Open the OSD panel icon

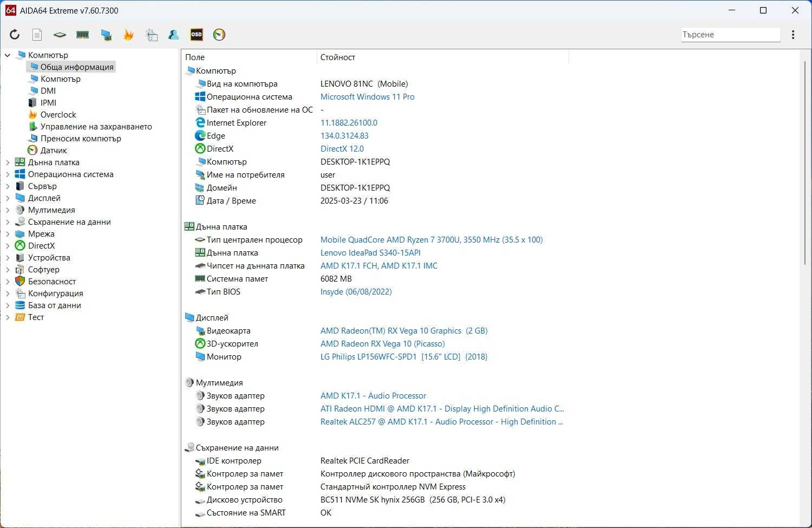pyautogui.click(x=197, y=35)
